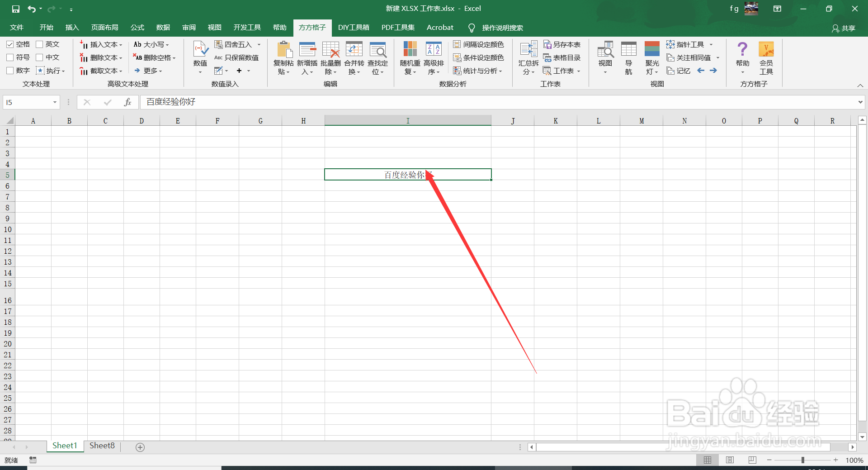Click the 合并转换 icon

(x=354, y=49)
